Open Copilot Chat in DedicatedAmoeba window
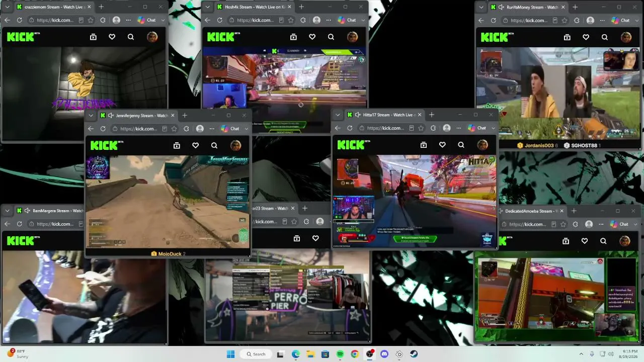The height and width of the screenshot is (362, 644). pyautogui.click(x=620, y=224)
